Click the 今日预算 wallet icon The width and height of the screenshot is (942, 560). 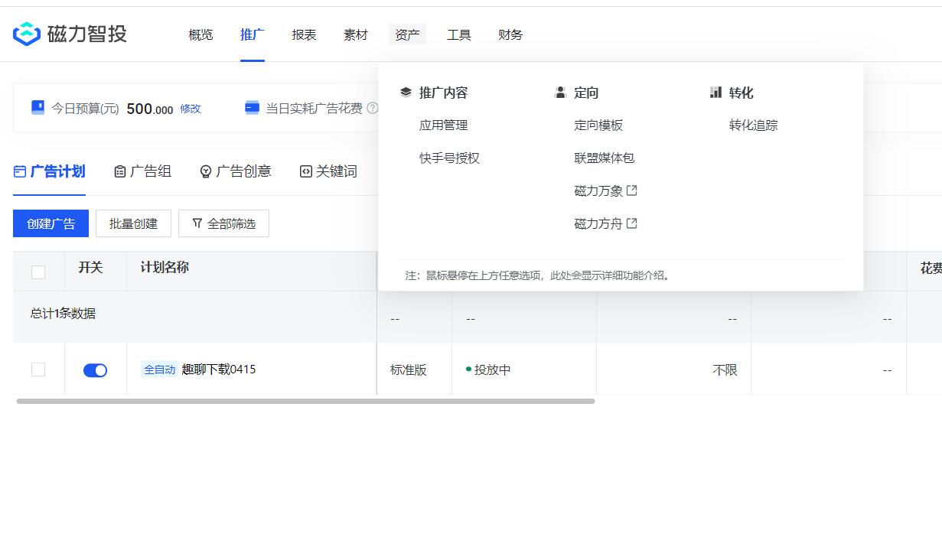(37, 107)
